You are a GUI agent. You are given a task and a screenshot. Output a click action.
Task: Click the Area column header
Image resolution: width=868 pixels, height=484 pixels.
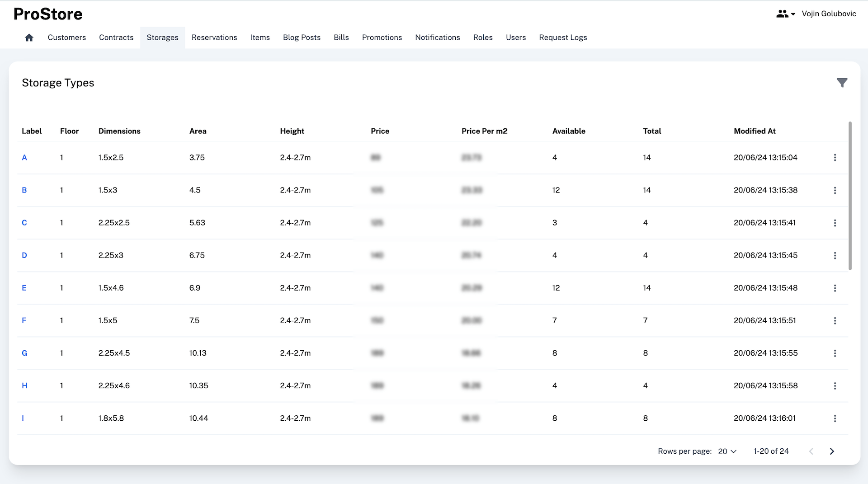pyautogui.click(x=198, y=131)
